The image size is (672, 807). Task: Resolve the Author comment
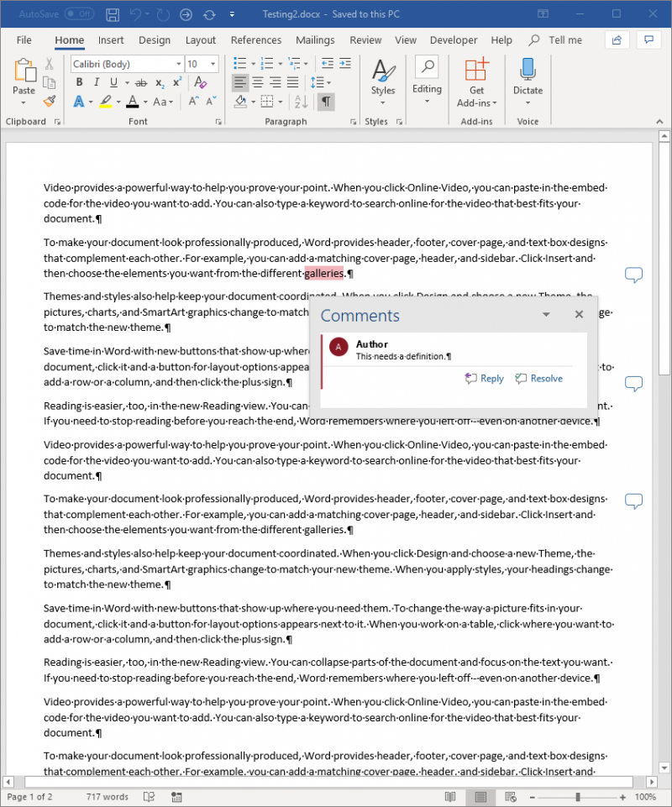click(539, 379)
